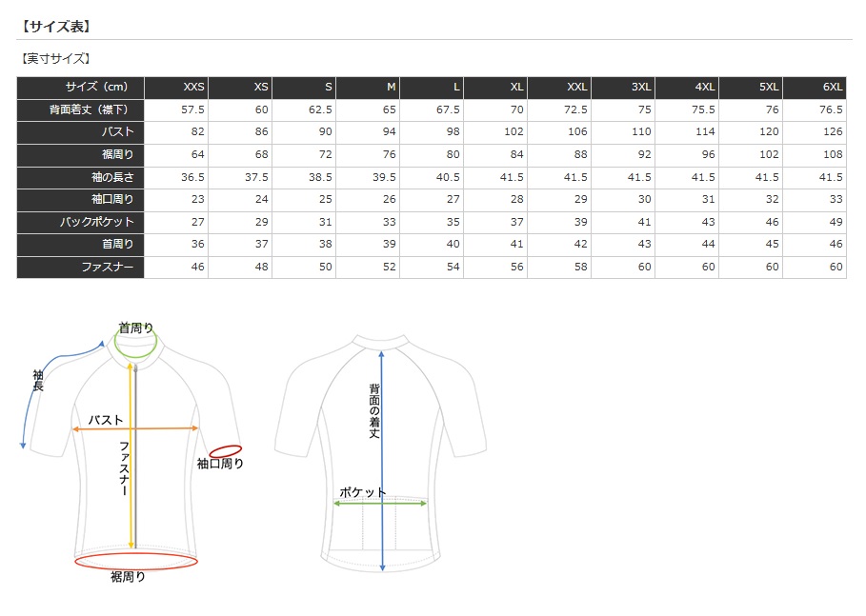Click the ポケット label on back diagram
This screenshot has width=866, height=616.
click(362, 492)
